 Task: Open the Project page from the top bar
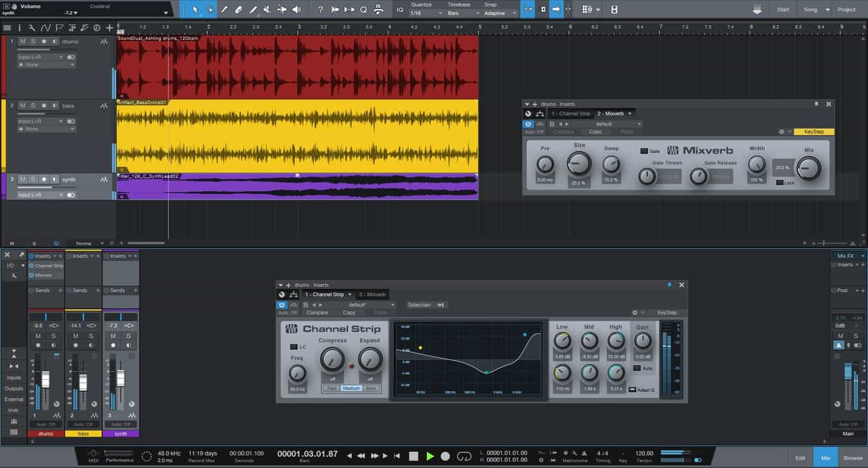[x=848, y=10]
